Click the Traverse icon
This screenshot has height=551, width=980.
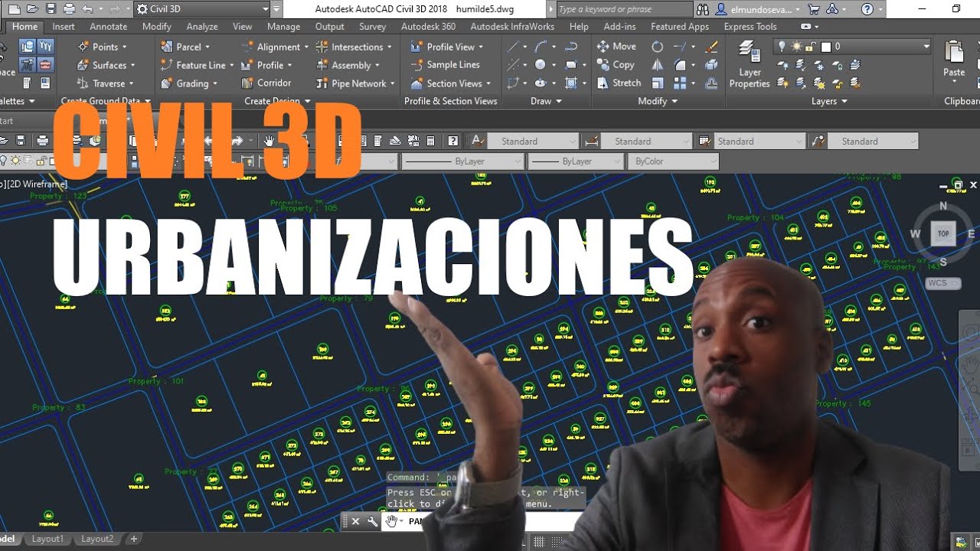83,83
